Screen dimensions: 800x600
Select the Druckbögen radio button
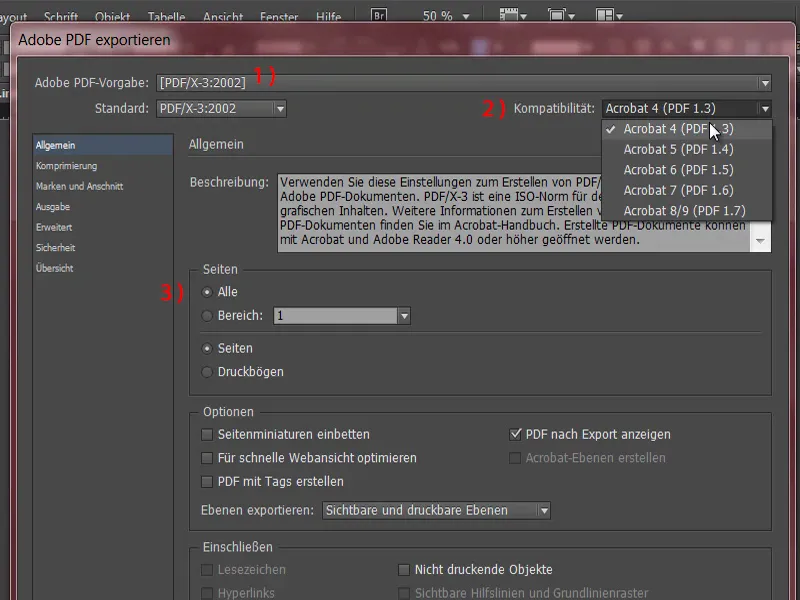[207, 372]
